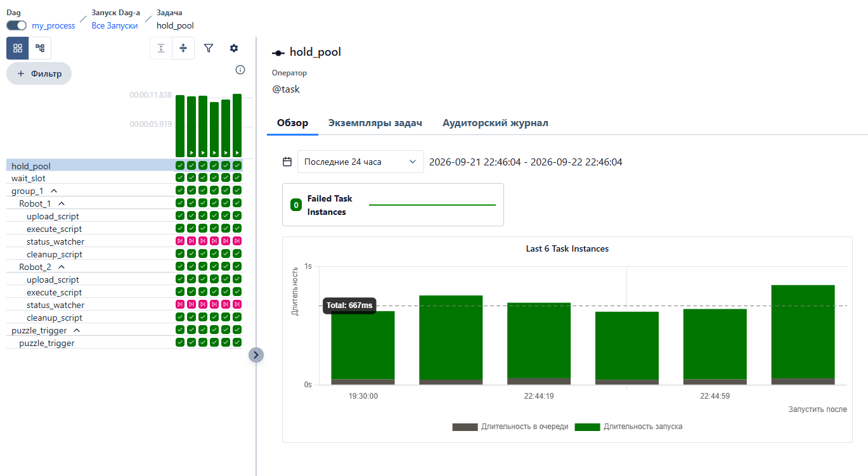This screenshot has height=476, width=868.
Task: Collapse the group_1 task group
Action: tap(54, 191)
